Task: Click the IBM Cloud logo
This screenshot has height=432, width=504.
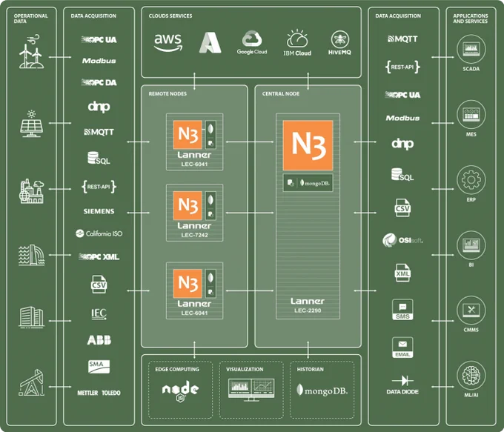Action: point(297,43)
